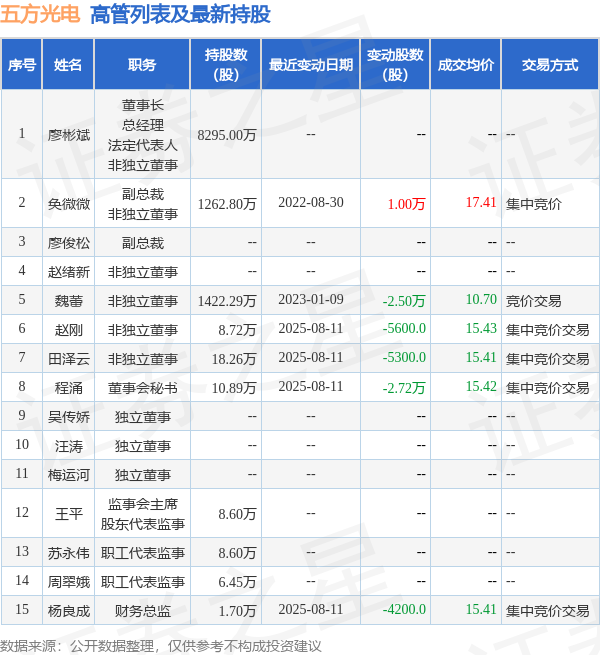Select the heading 高管列表及最新持股
The width and height of the screenshot is (600, 655).
[180, 14]
